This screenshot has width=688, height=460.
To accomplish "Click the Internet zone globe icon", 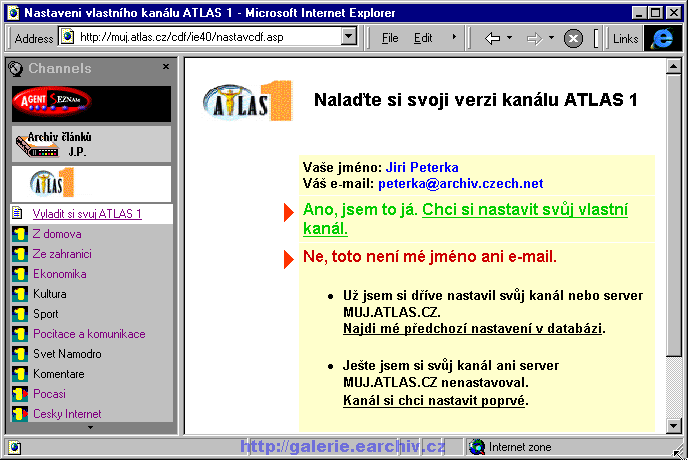I will pos(477,447).
